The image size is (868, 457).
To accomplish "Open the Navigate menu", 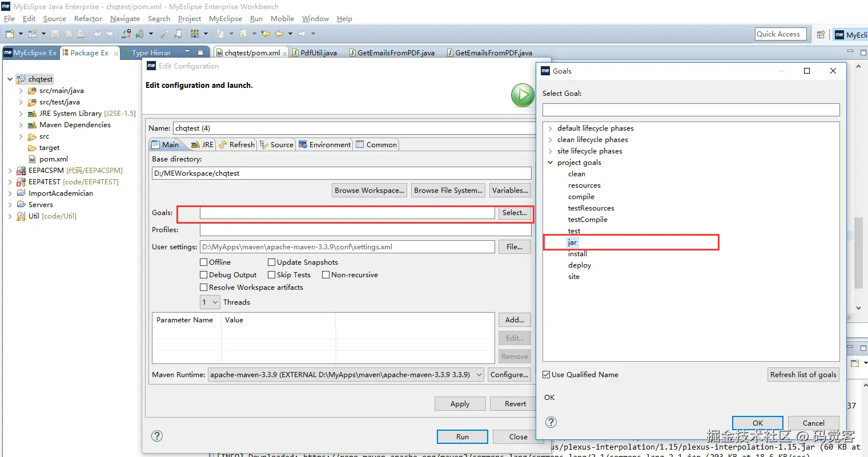I will 125,19.
